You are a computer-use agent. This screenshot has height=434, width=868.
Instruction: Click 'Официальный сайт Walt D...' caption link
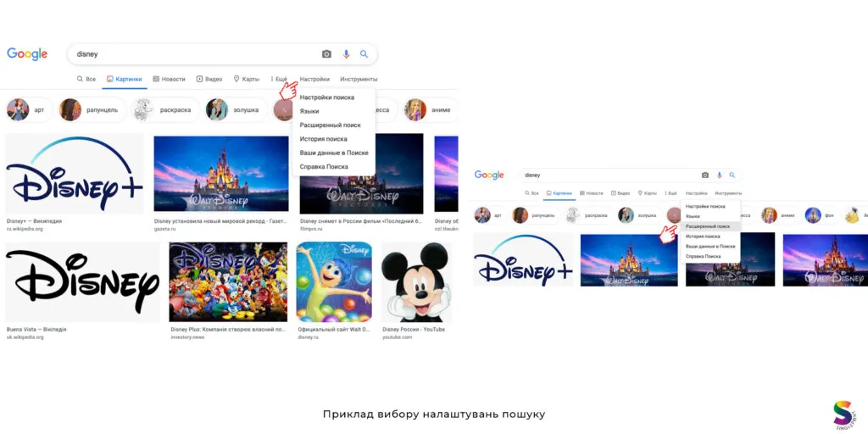pos(334,330)
